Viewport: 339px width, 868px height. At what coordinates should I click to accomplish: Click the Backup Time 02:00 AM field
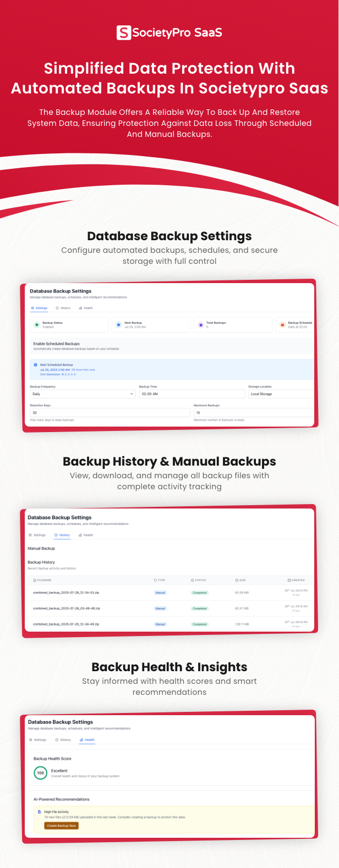(192, 394)
